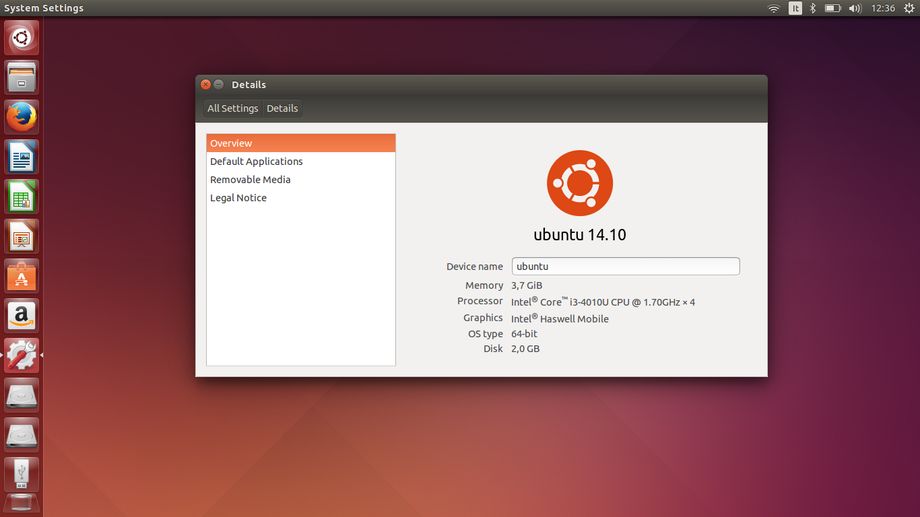
Task: Open Bluetooth indicator menu
Action: (813, 8)
